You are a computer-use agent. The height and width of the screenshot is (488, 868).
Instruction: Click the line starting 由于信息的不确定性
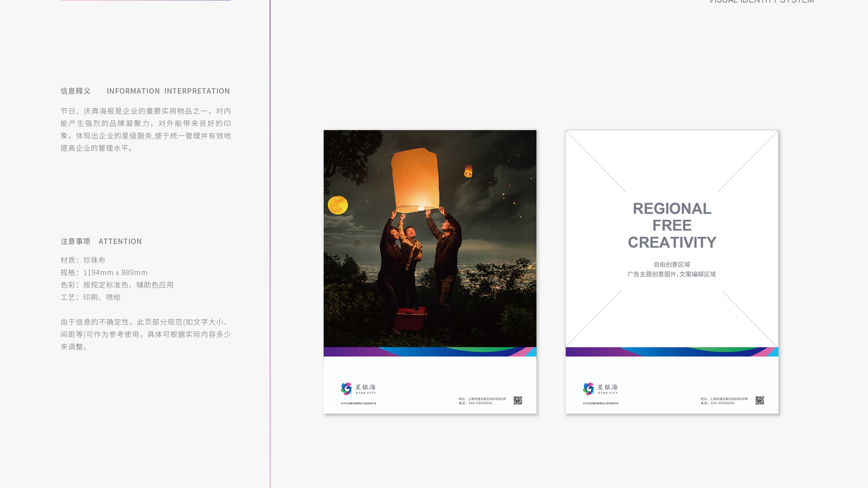(x=146, y=322)
